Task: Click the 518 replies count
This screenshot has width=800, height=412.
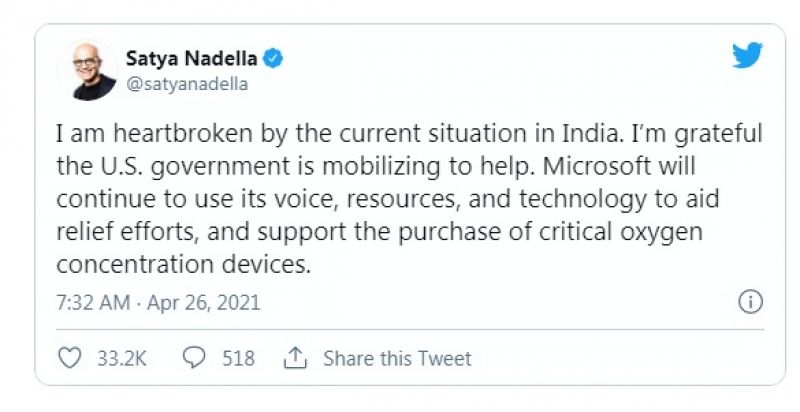Action: [x=238, y=358]
